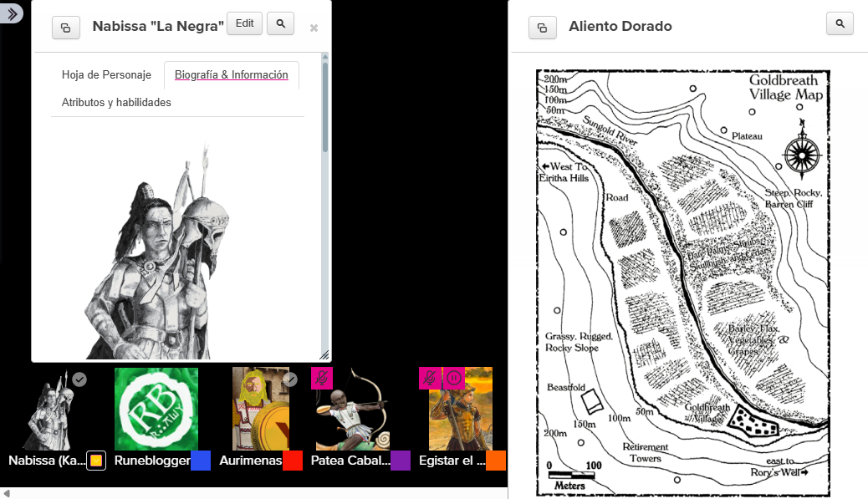Pop out the Aliento Dorado handout window
Image resolution: width=868 pixels, height=499 pixels.
pos(542,27)
